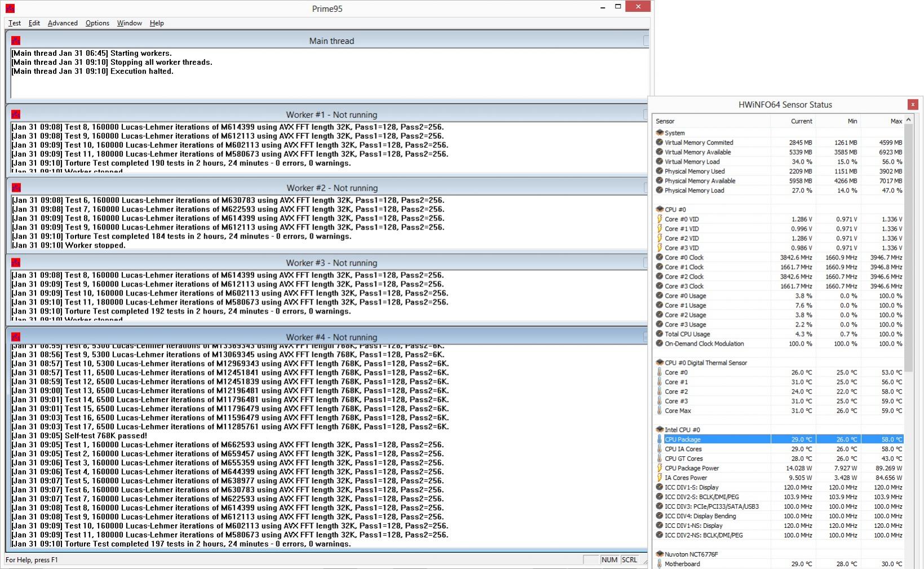Click the Worker #1 window icon
The image size is (924, 569).
(x=16, y=114)
